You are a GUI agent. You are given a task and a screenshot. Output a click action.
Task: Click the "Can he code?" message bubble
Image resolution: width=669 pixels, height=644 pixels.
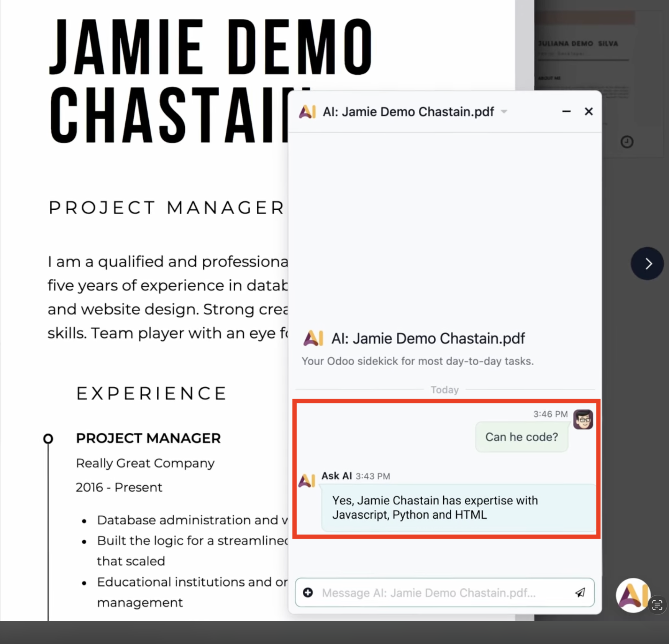pyautogui.click(x=521, y=437)
